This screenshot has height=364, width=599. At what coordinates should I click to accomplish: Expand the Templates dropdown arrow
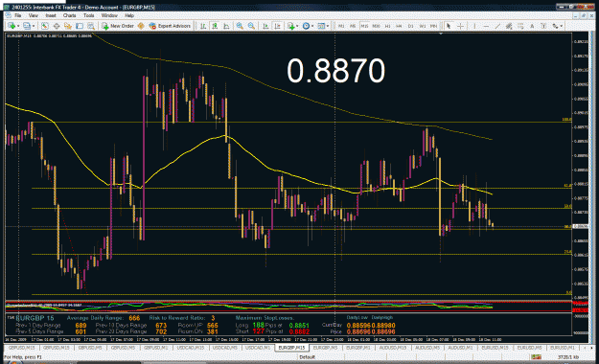click(x=328, y=26)
